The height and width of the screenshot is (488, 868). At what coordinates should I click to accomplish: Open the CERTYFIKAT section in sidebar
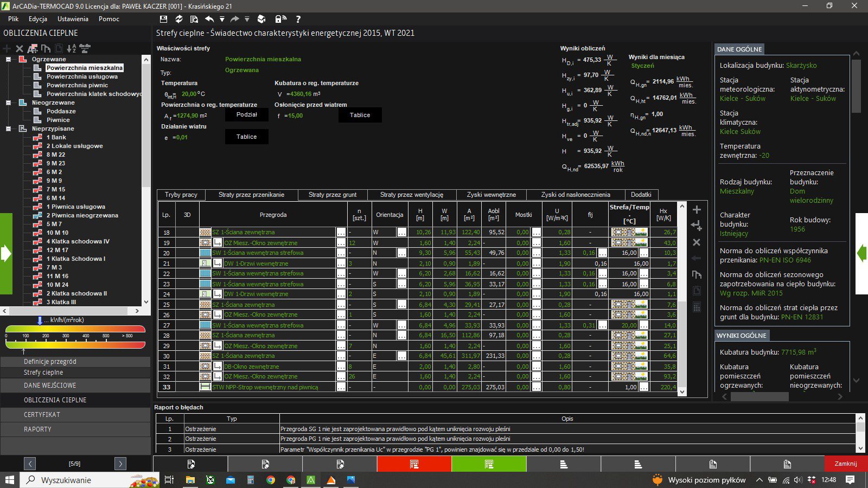click(75, 415)
